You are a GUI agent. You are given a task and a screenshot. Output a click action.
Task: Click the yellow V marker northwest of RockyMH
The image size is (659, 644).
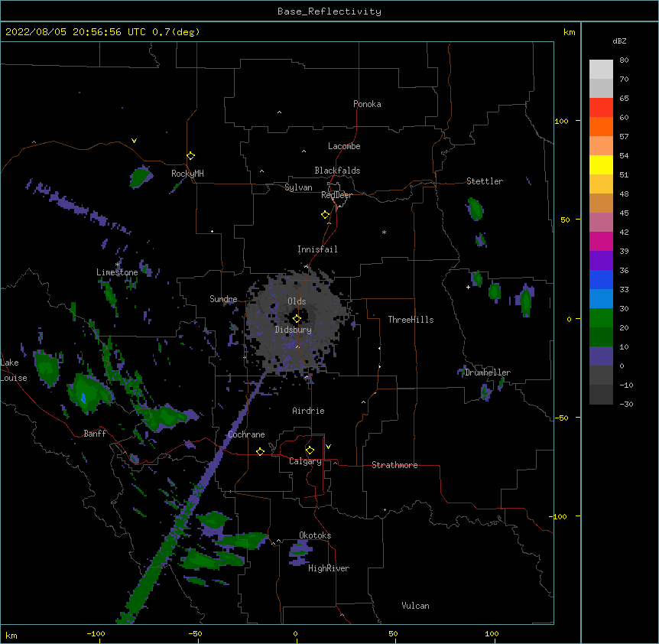[x=134, y=141]
